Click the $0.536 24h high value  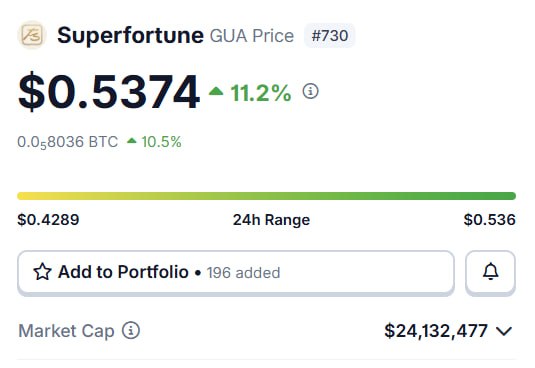tap(489, 220)
